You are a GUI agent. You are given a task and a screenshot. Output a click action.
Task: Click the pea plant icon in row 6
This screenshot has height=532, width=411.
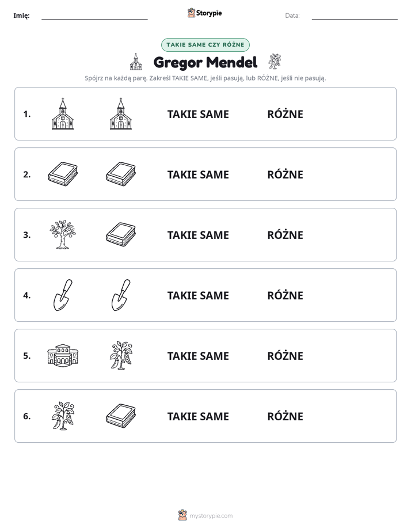point(63,416)
